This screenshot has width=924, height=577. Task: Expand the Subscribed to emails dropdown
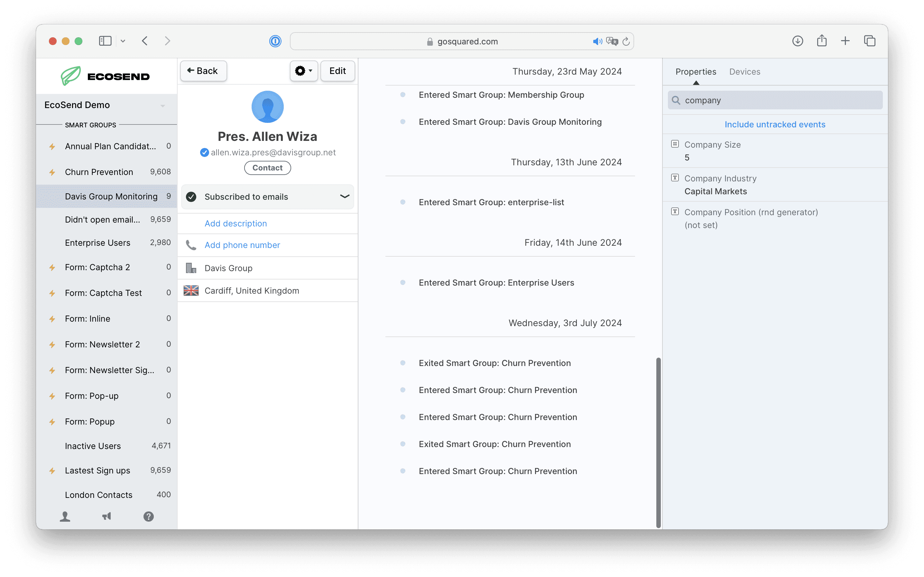[x=267, y=197]
